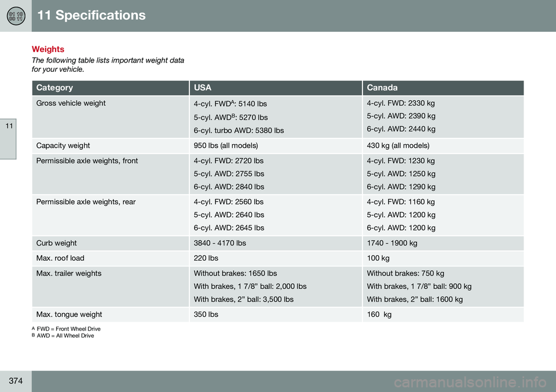Click the side tab labeled 11
556x392 pixels.
pyautogui.click(x=8, y=139)
